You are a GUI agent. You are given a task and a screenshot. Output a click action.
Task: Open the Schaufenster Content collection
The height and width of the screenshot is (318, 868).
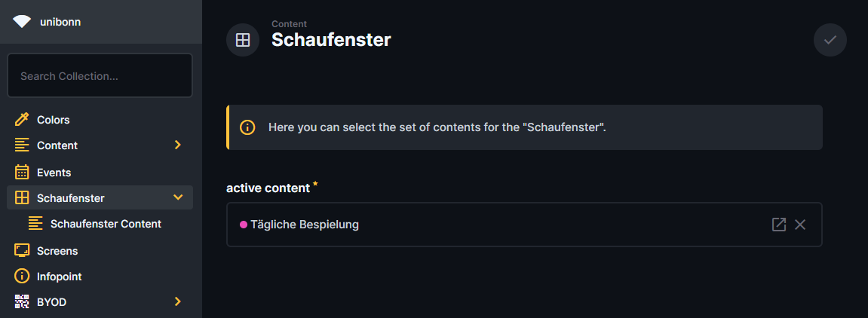click(106, 224)
